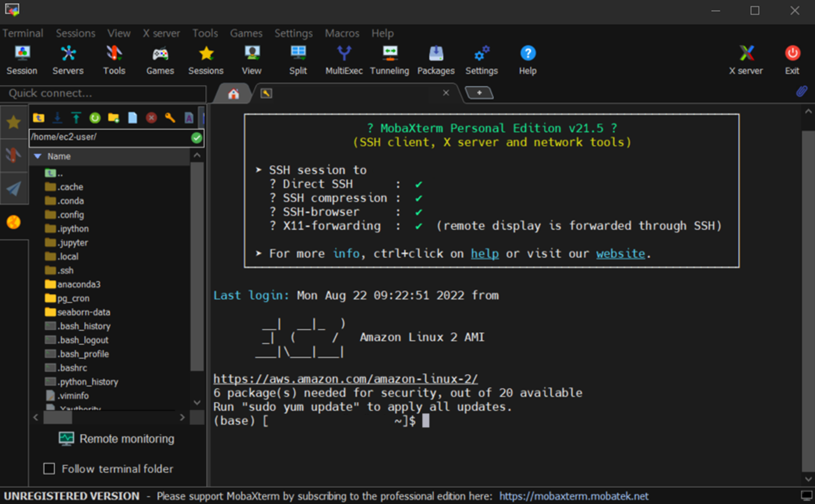Confirm the path with green checkmark
The height and width of the screenshot is (504, 815).
[x=197, y=138]
